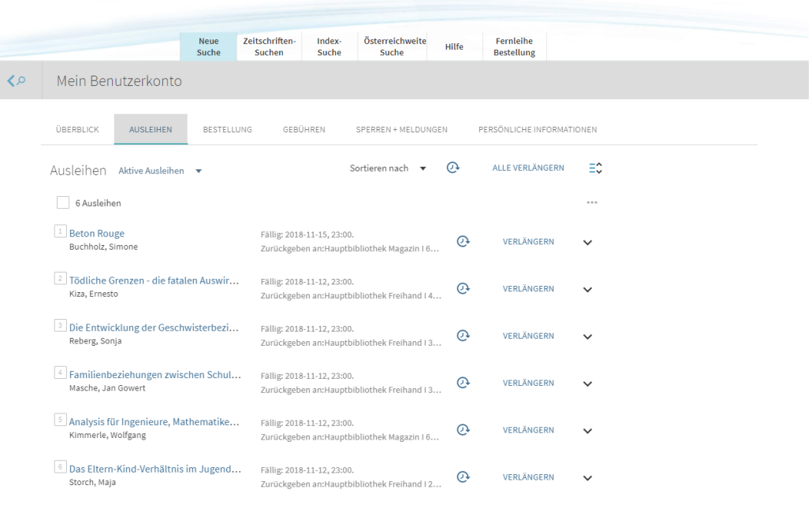
Task: Click the renew-all clock icon beside Sortieren nach
Action: [453, 167]
